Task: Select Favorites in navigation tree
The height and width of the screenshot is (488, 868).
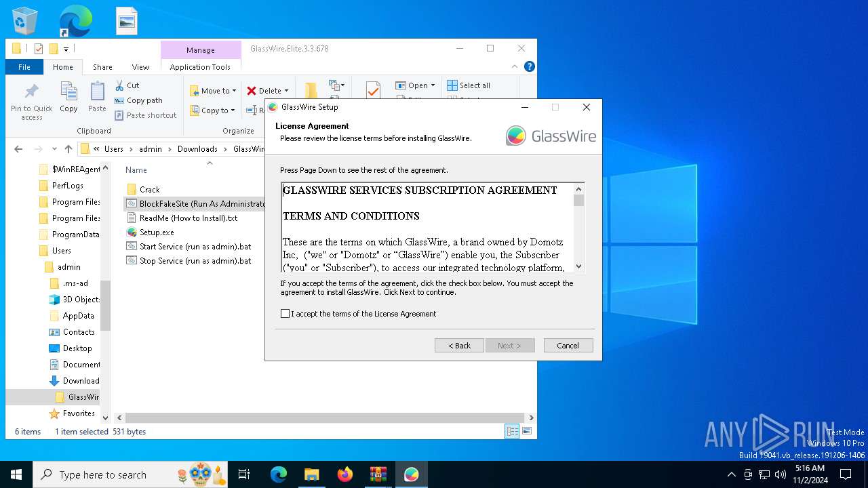Action: tap(79, 413)
